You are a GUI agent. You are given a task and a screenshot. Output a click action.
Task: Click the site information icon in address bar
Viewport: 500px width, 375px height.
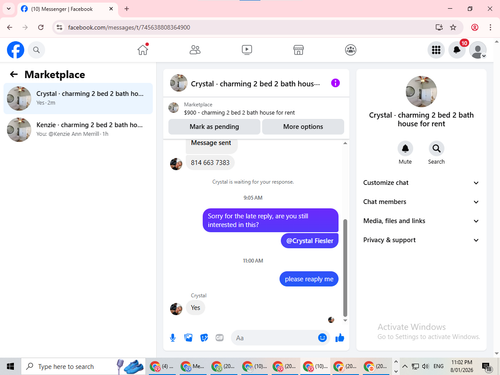coord(59,27)
